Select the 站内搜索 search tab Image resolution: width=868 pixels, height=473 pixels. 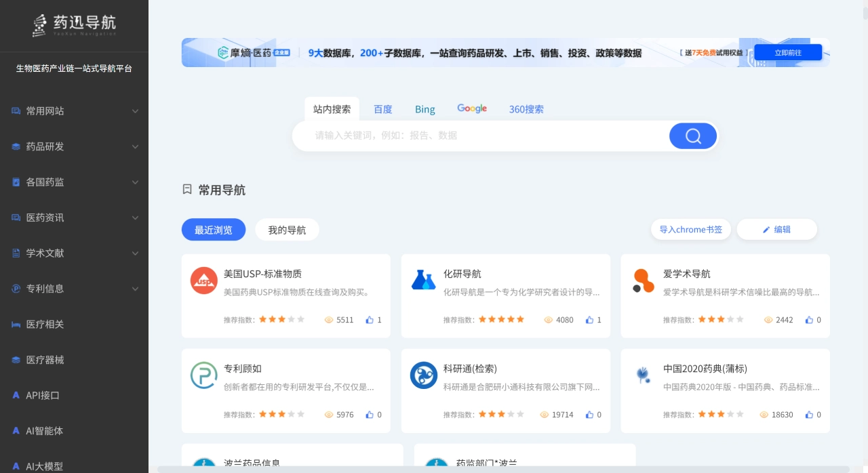pos(332,109)
